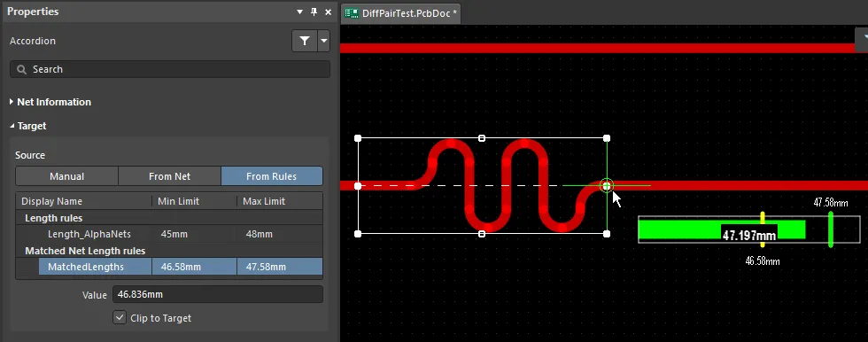Edit the Value field showing 46.836mm

pyautogui.click(x=218, y=294)
